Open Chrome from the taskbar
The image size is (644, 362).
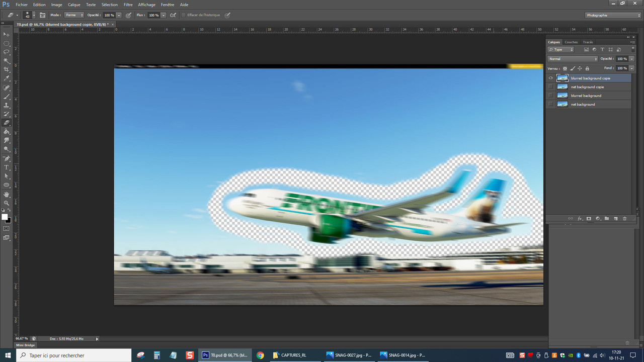coord(260,355)
